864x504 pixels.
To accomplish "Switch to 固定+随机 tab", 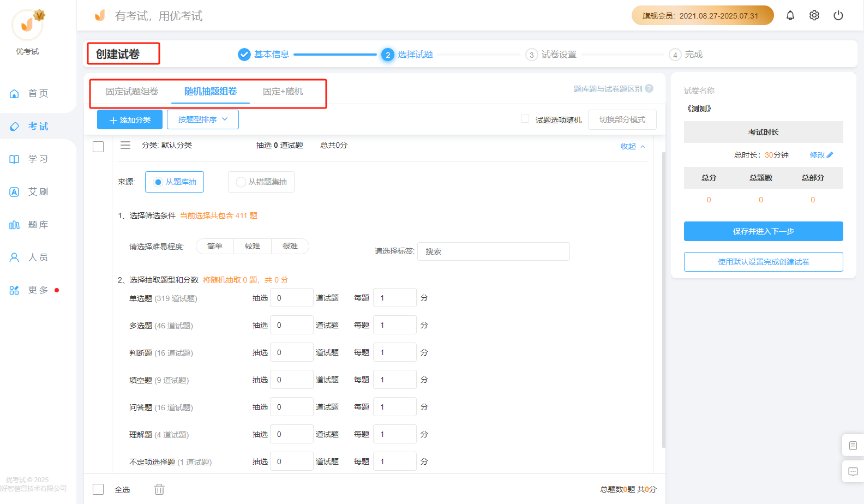I will [283, 92].
